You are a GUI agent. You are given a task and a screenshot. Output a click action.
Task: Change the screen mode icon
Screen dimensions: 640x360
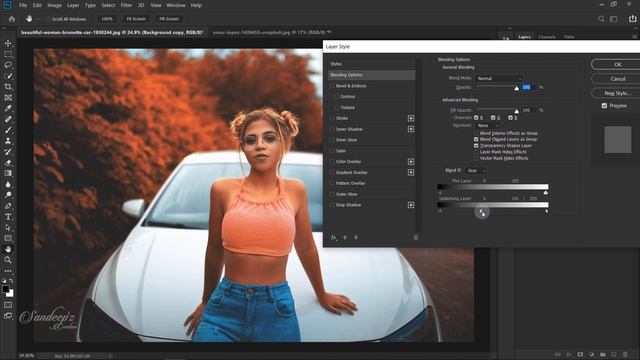pos(8,316)
